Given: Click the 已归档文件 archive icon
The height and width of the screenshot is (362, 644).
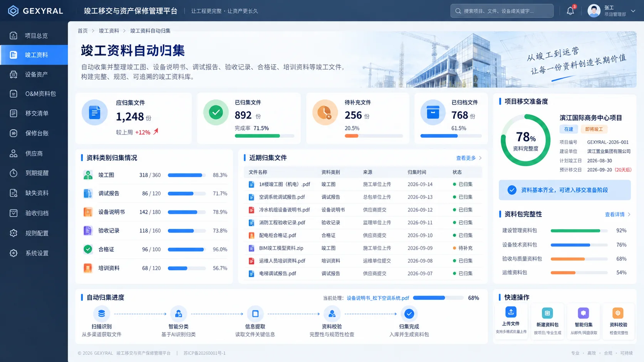Looking at the screenshot, I should (x=433, y=112).
